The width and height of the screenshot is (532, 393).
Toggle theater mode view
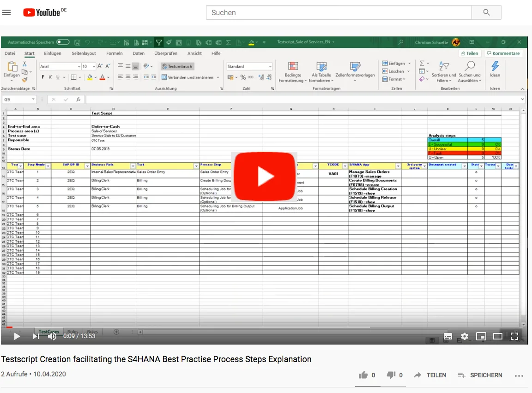click(x=498, y=336)
